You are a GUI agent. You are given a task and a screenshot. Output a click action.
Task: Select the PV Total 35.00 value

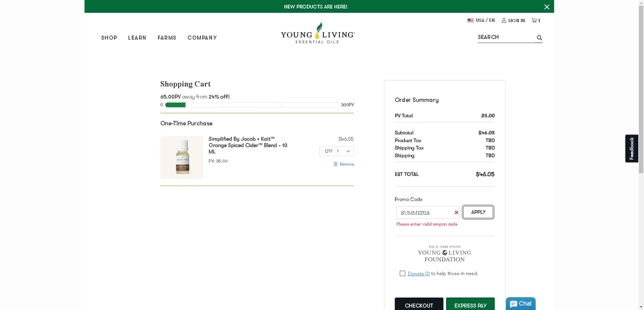[x=488, y=116]
